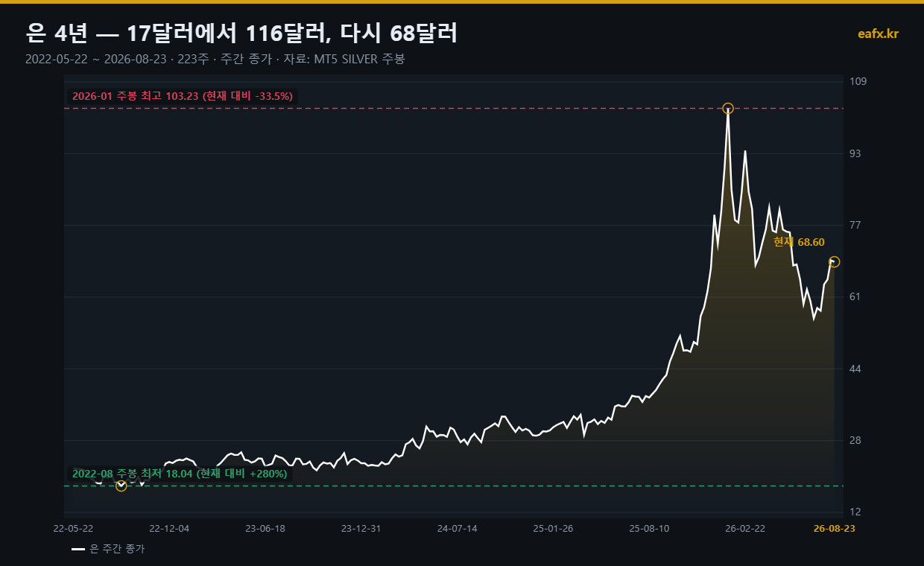The height and width of the screenshot is (566, 924).
Task: Click the 2022-08 weekly low marker circle
Action: pyautogui.click(x=121, y=486)
